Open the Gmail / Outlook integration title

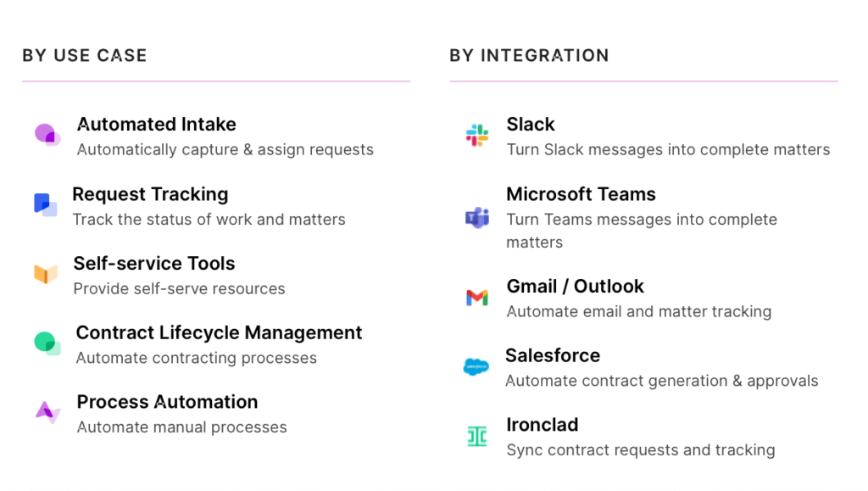(x=575, y=287)
